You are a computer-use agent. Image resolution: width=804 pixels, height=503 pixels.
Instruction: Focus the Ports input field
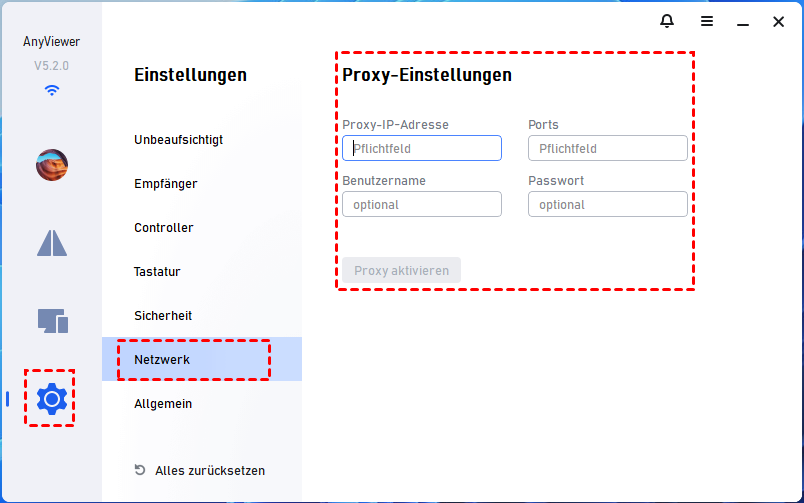pos(608,148)
